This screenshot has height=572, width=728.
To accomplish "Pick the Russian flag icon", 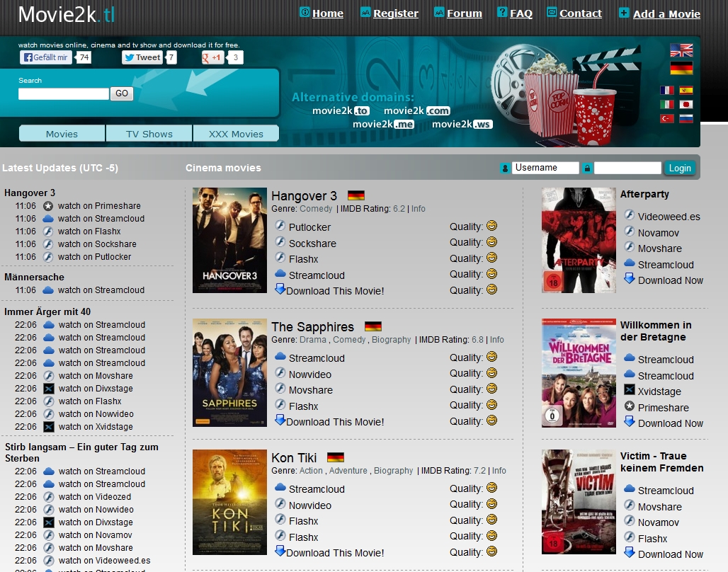I will [686, 119].
